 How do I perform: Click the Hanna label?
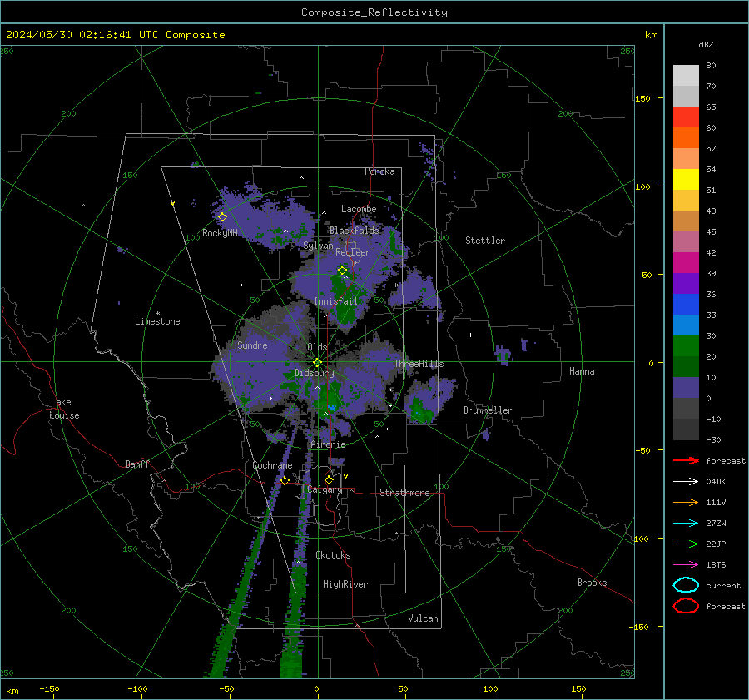tap(582, 371)
